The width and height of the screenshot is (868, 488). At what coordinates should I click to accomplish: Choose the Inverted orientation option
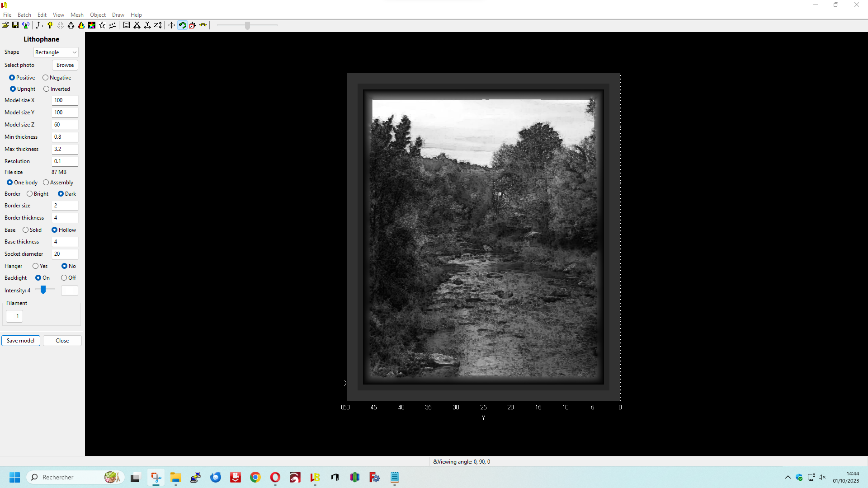[x=47, y=89]
